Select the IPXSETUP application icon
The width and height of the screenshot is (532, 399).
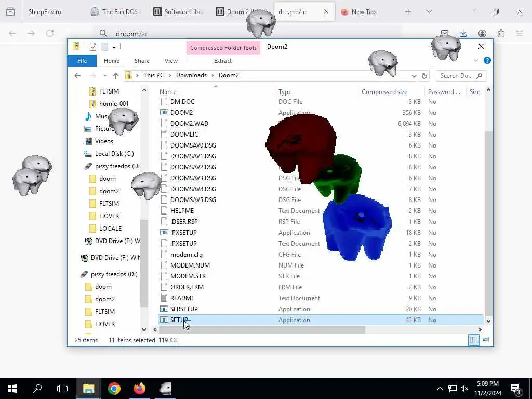pos(164,232)
